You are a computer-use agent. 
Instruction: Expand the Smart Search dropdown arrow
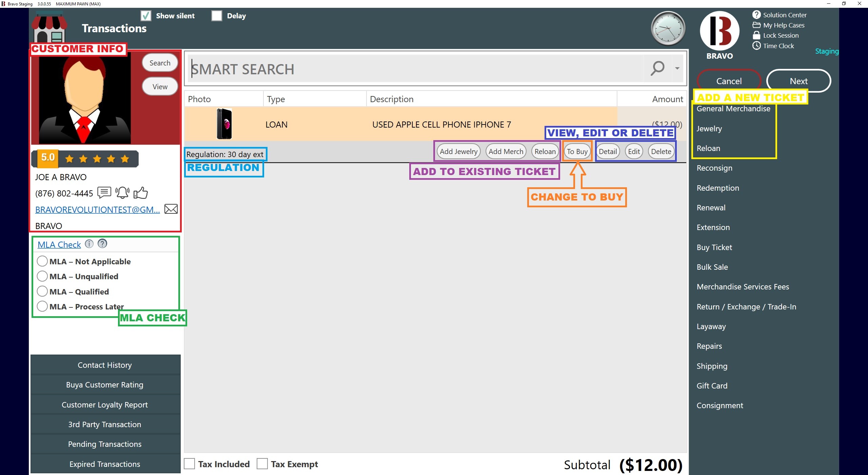coord(677,68)
